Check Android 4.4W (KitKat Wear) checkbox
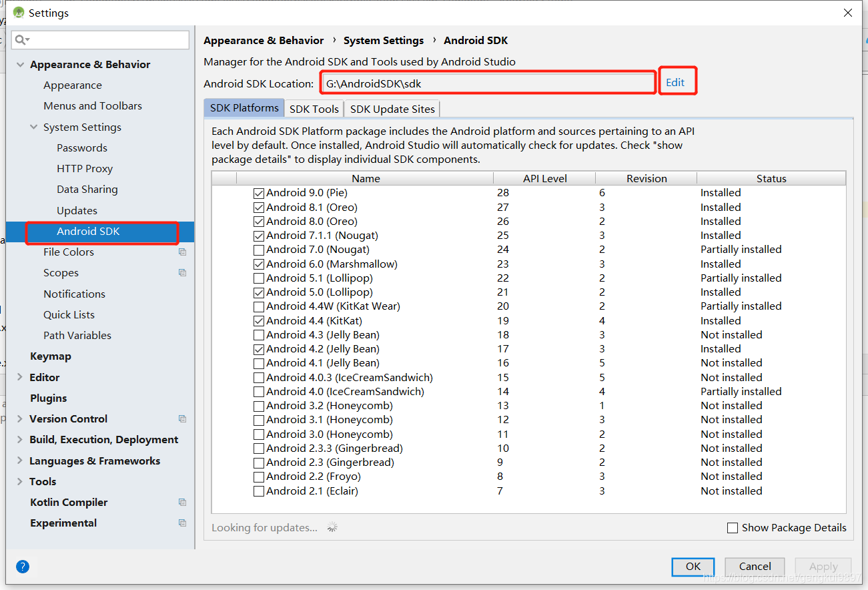 259,306
